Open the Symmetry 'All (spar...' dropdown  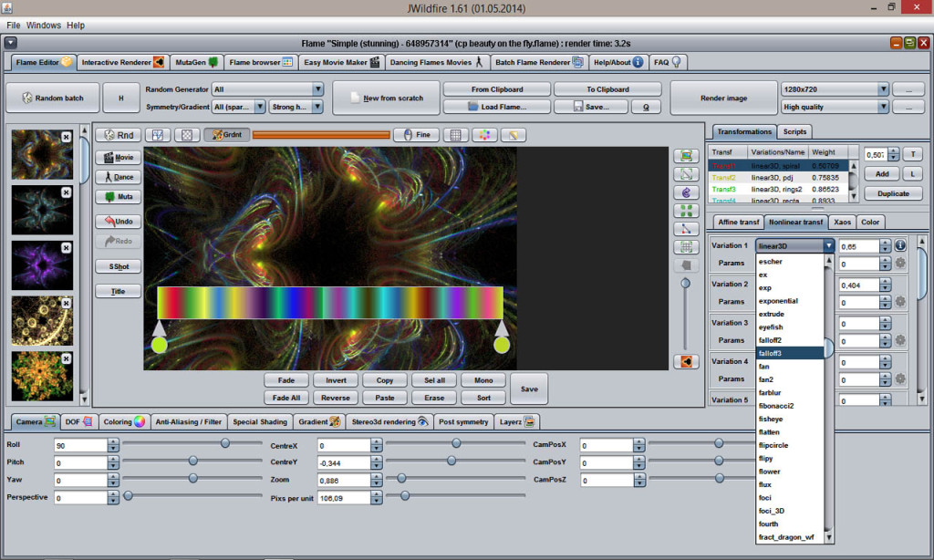pyautogui.click(x=260, y=107)
